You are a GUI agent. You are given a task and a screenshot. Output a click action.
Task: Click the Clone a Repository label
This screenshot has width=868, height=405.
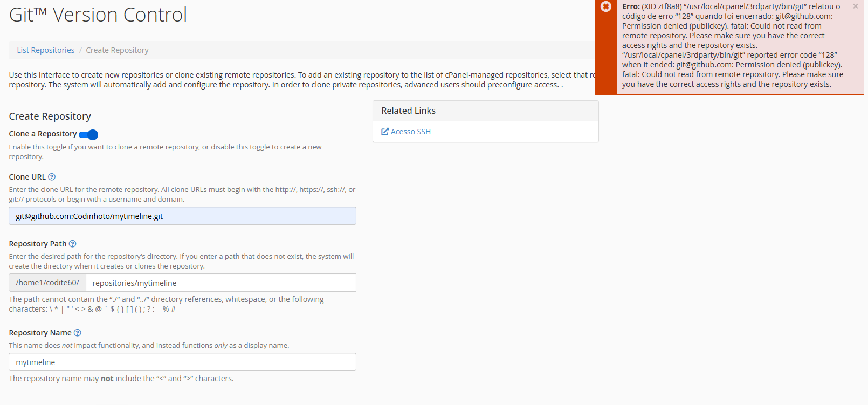point(43,134)
